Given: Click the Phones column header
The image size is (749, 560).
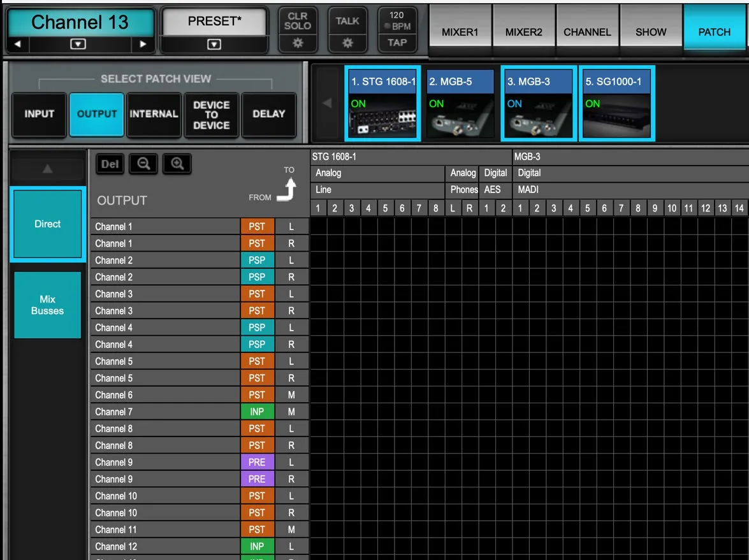Looking at the screenshot, I should [x=462, y=189].
